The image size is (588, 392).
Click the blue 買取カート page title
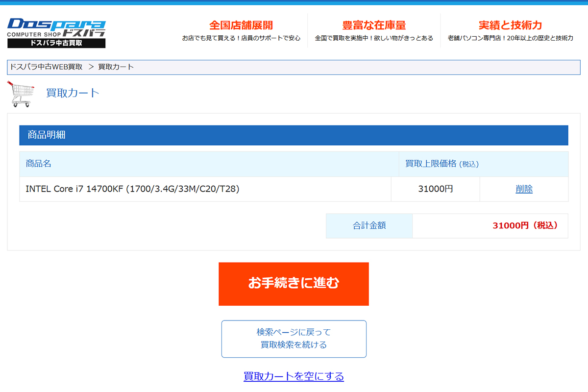[73, 93]
